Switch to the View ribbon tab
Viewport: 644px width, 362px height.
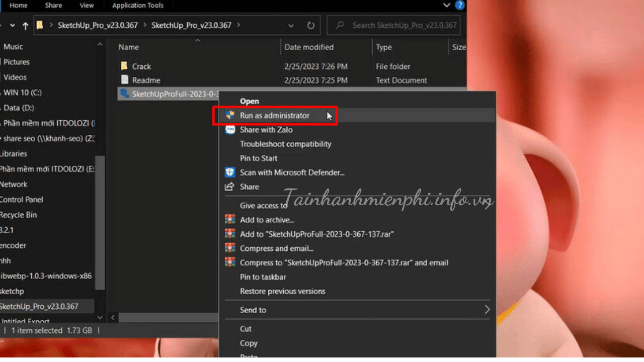click(x=87, y=6)
